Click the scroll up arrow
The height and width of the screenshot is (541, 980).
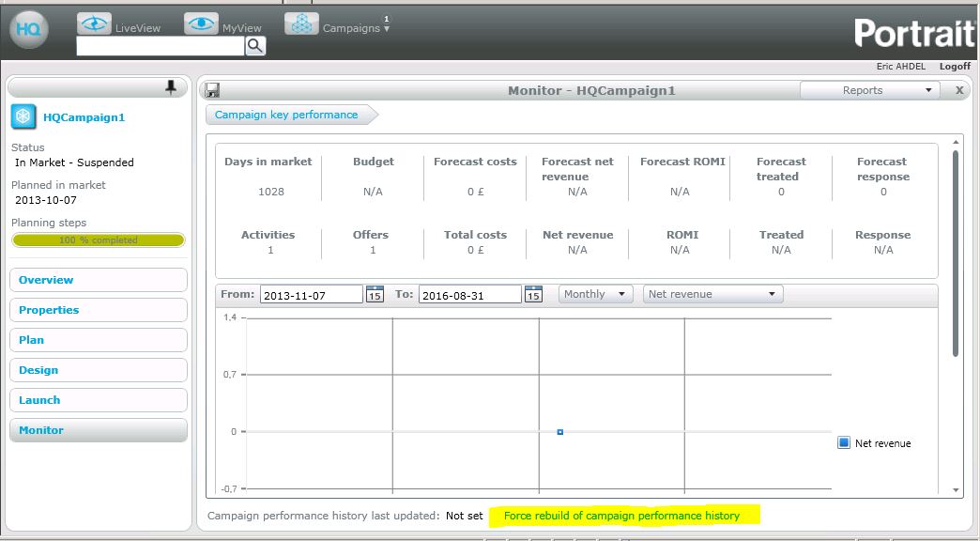pyautogui.click(x=956, y=143)
